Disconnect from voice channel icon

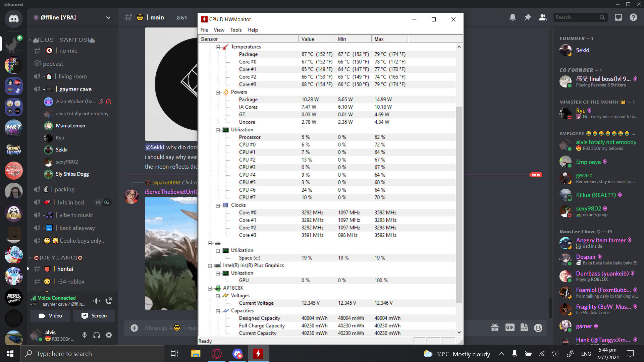point(109,301)
